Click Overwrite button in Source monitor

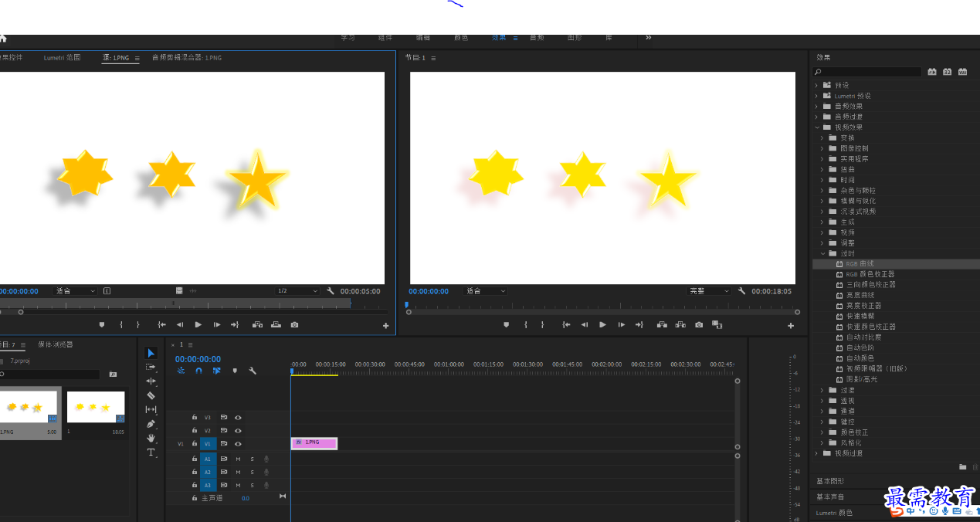point(276,325)
